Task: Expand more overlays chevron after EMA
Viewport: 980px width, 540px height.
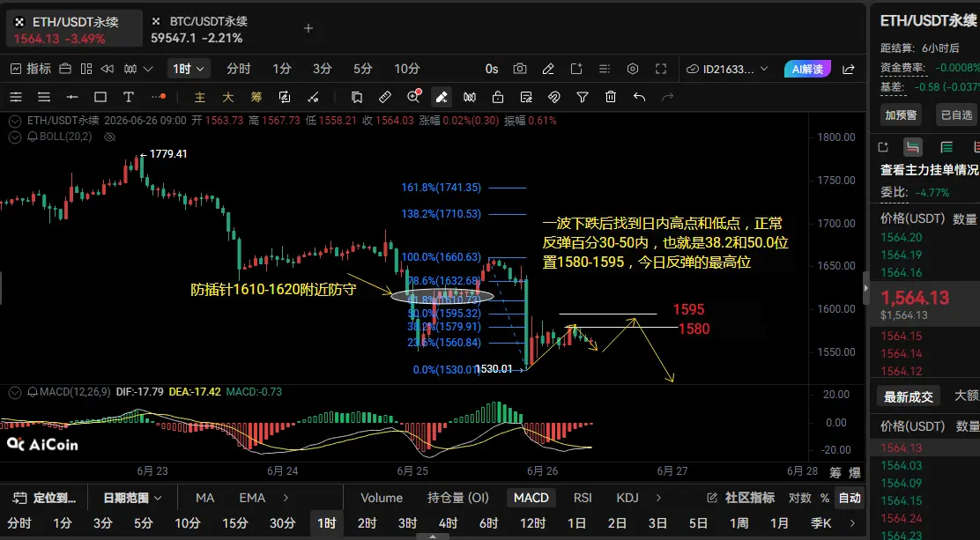Action: click(286, 498)
